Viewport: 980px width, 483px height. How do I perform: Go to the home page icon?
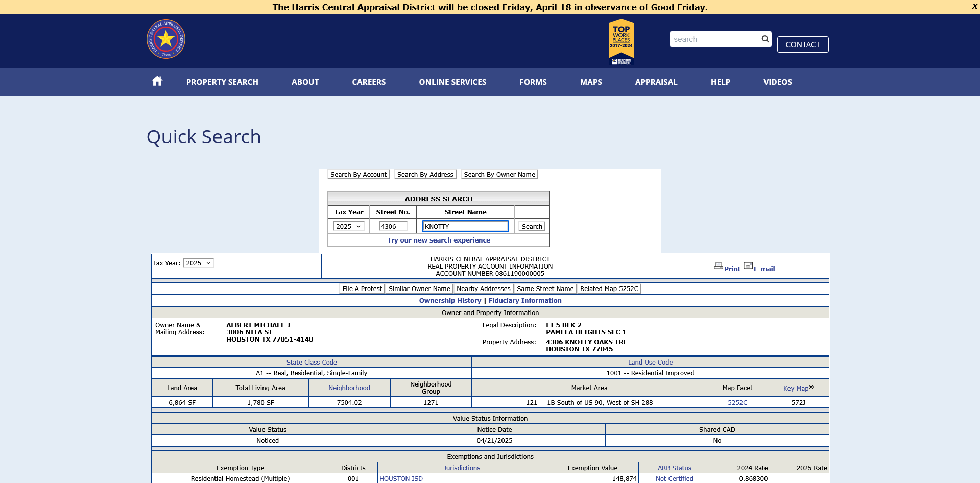[157, 81]
